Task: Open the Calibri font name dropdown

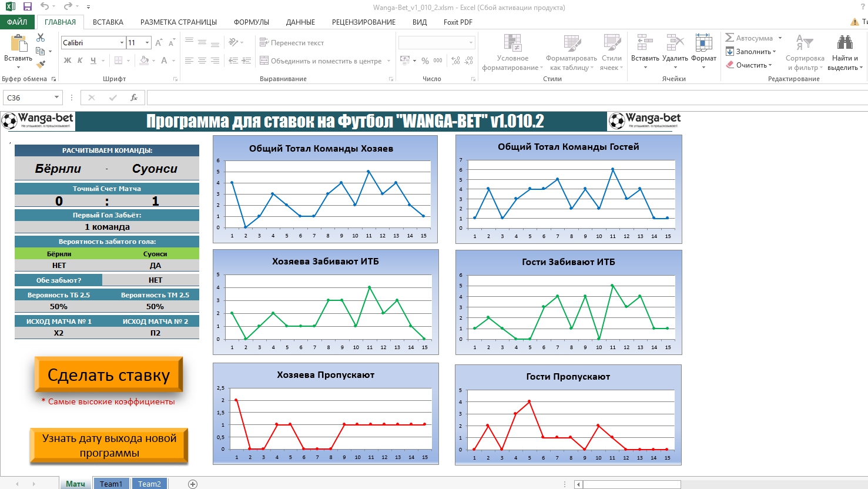Action: (x=122, y=43)
